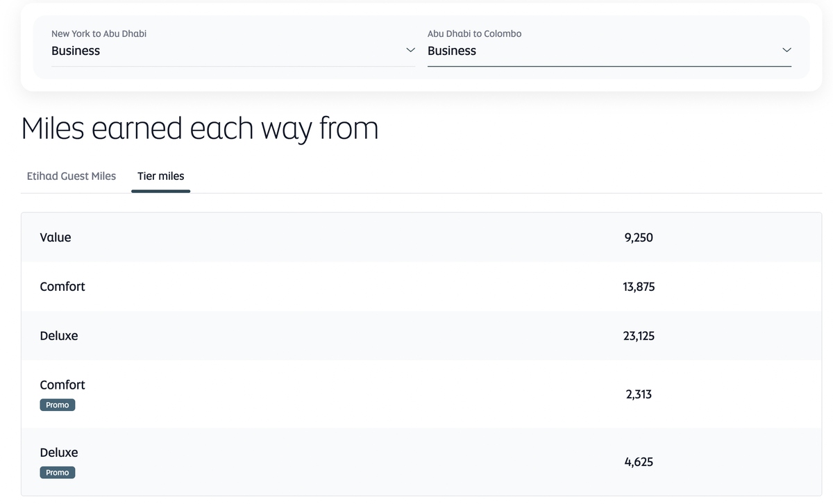Viewport: 833px width, 504px height.
Task: Select the non-promo Deluxe fare label
Action: (x=59, y=336)
